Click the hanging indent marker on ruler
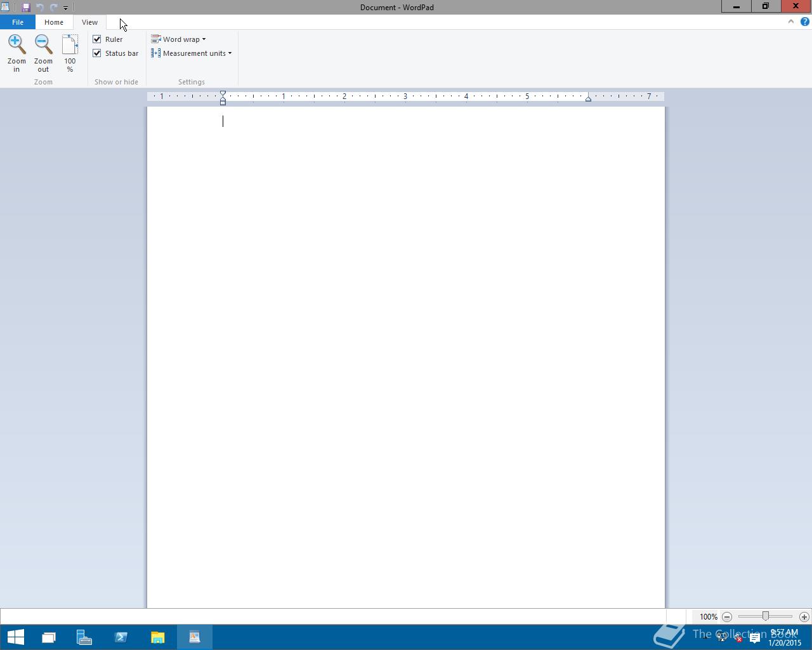 click(x=223, y=98)
